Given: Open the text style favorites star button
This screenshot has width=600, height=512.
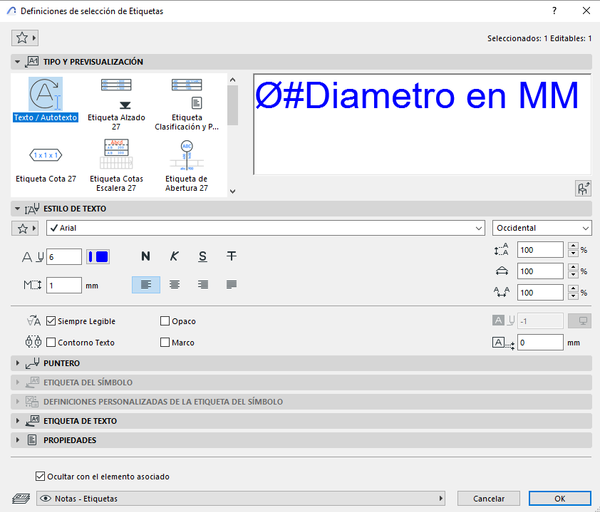Looking at the screenshot, I should [x=25, y=228].
